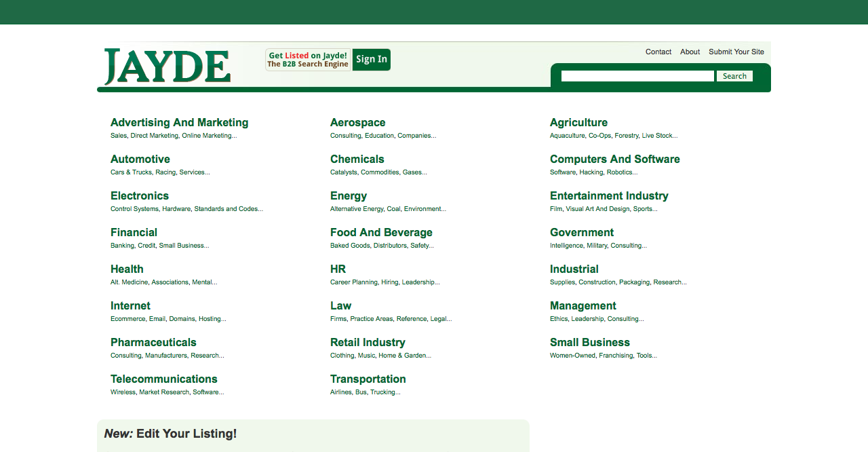Click the Sign In button
This screenshot has width=868, height=452.
coord(372,60)
